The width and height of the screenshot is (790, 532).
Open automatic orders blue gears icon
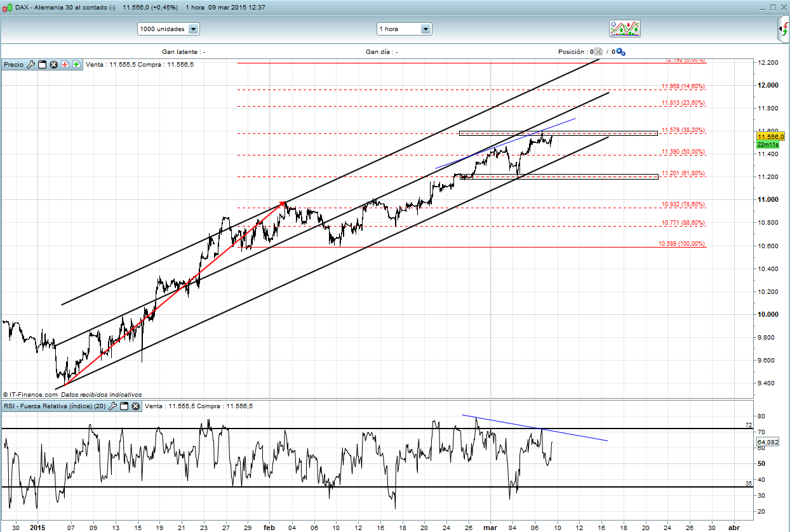pyautogui.click(x=620, y=52)
